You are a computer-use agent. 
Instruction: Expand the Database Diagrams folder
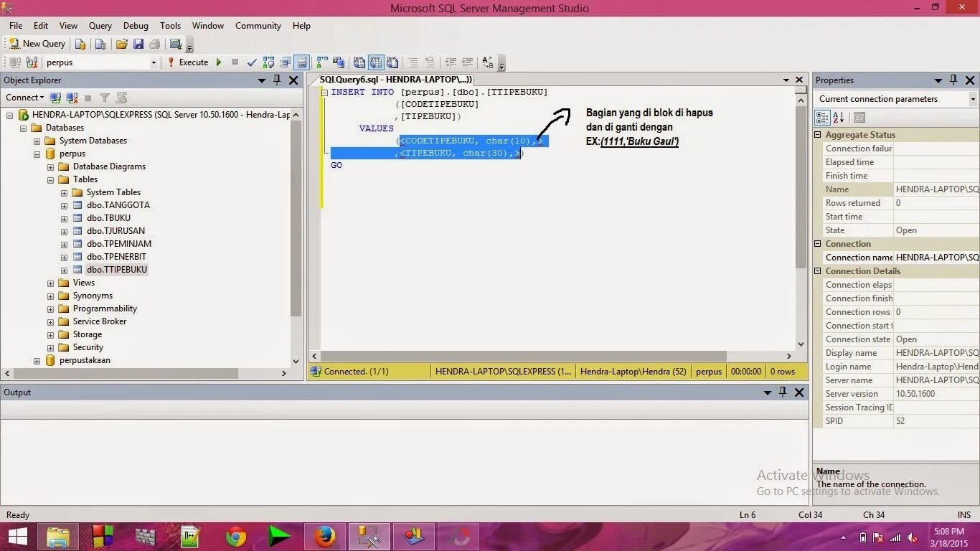(51, 166)
